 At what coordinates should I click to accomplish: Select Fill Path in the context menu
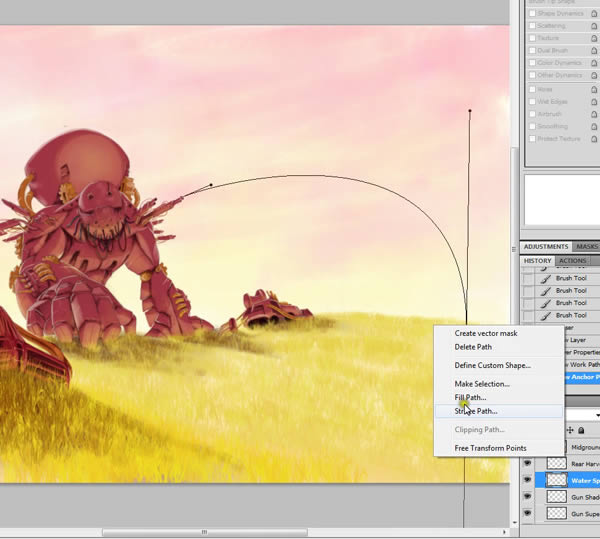pyautogui.click(x=470, y=397)
